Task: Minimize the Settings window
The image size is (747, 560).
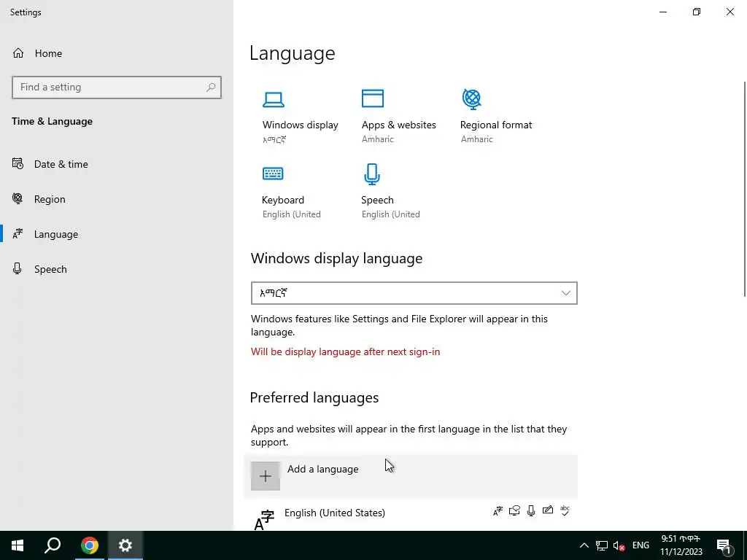Action: coord(663,12)
